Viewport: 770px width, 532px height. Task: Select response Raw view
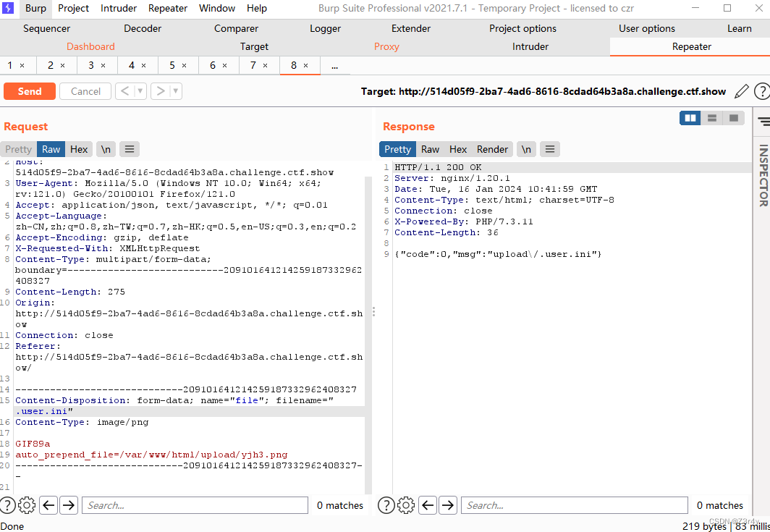(x=430, y=149)
